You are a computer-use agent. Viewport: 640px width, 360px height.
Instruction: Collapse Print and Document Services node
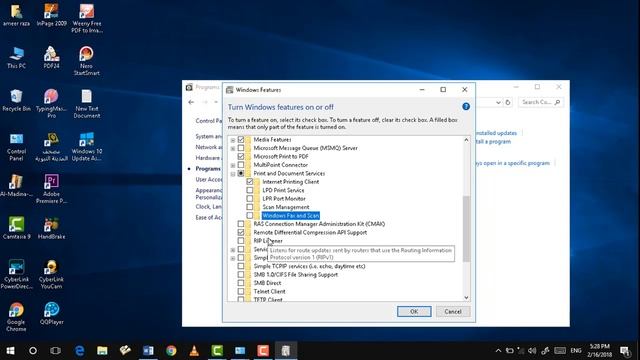click(233, 174)
